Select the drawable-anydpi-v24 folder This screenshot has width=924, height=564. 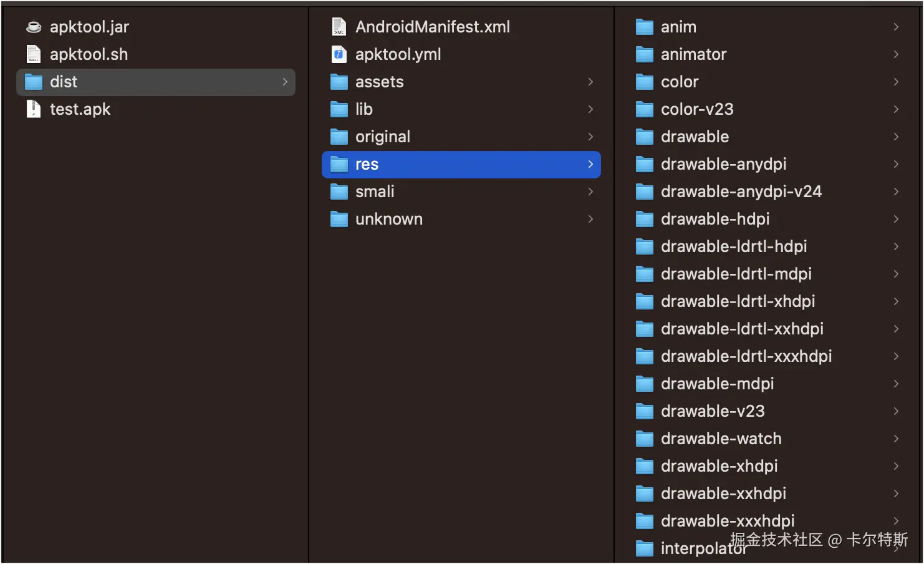point(741,192)
